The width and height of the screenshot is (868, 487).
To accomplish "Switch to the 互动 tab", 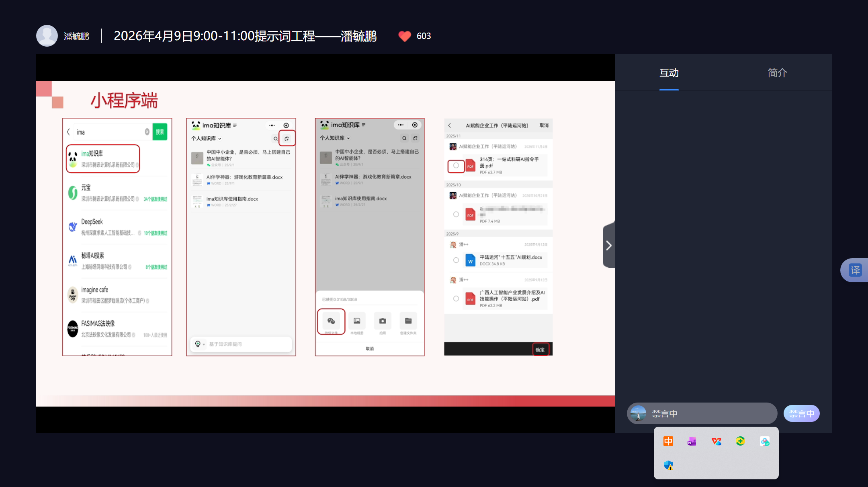I will (x=669, y=73).
